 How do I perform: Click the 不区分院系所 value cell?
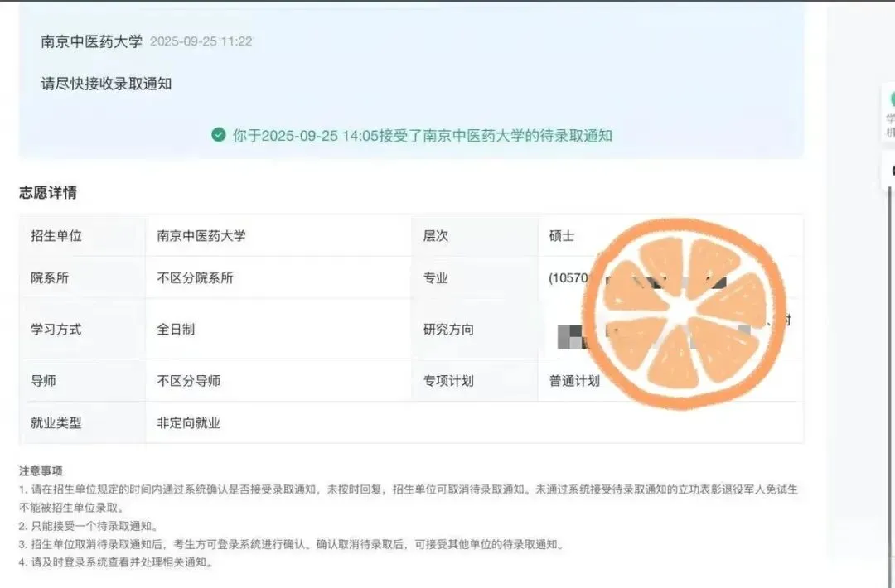(278, 277)
